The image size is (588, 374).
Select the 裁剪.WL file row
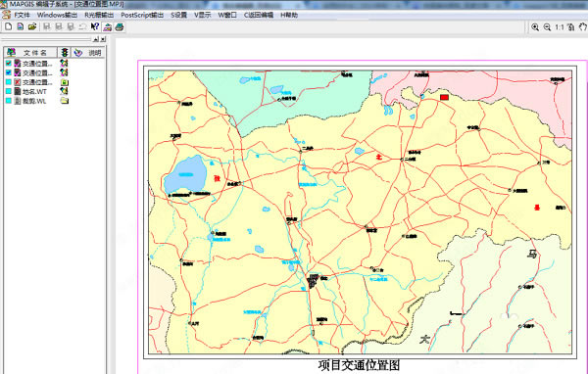[34, 101]
